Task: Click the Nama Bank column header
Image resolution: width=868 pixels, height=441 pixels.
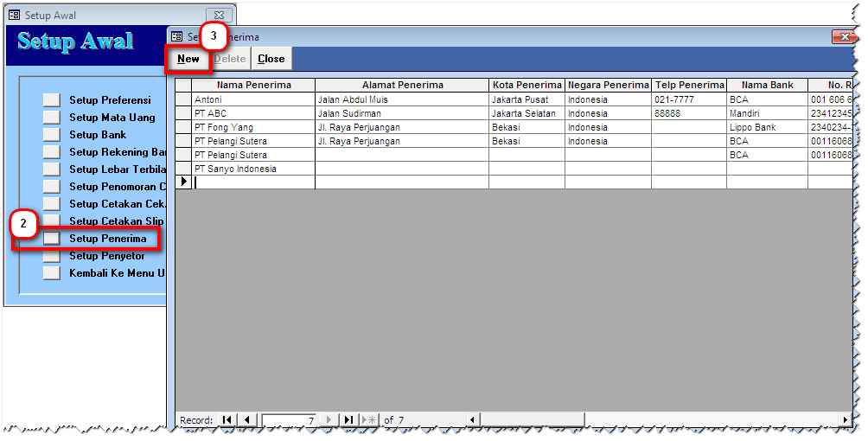Action: (x=767, y=85)
